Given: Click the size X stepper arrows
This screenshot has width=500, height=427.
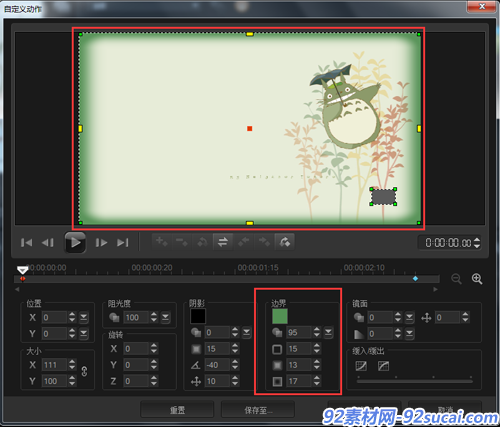Looking at the screenshot, I should (x=72, y=365).
